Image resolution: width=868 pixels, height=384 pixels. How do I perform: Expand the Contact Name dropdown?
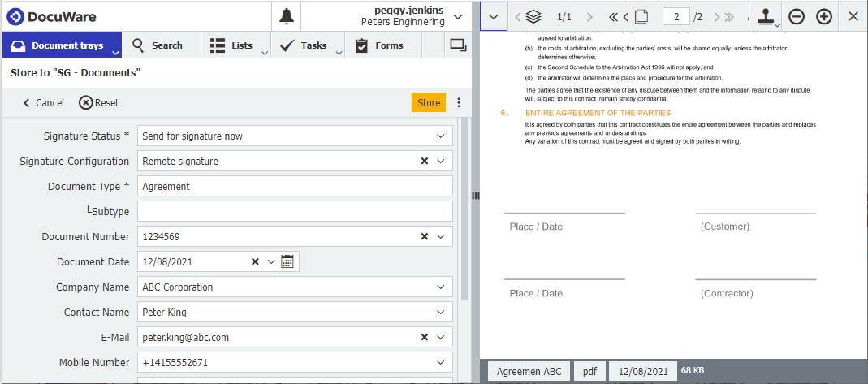click(x=441, y=312)
